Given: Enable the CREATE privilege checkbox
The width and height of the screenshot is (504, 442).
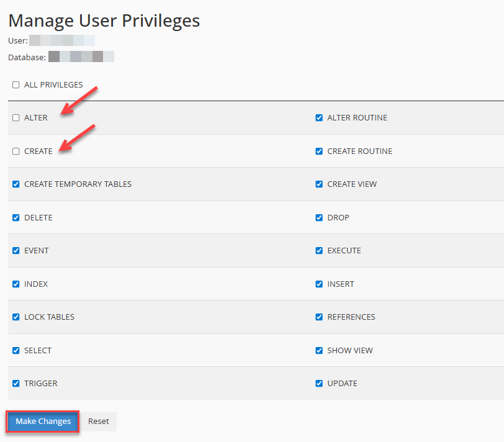Looking at the screenshot, I should (x=16, y=151).
